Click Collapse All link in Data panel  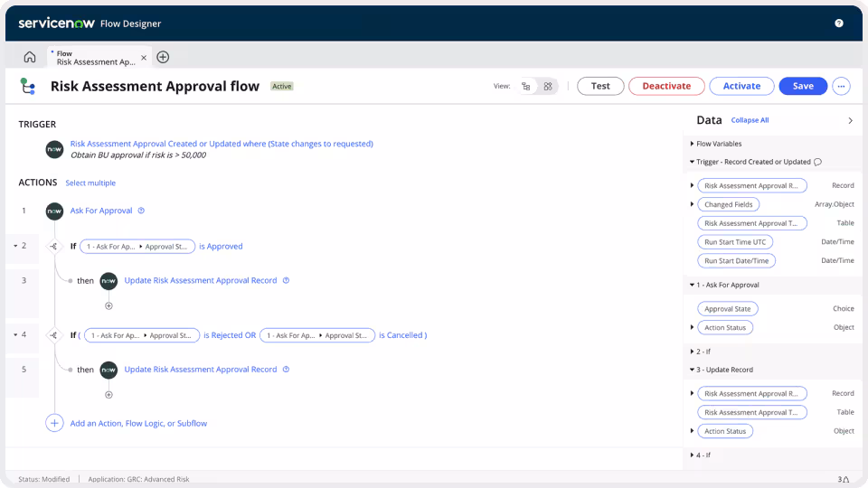point(750,120)
